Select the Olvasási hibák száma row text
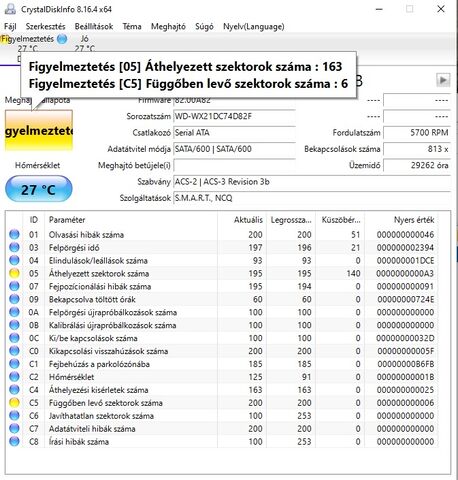458x480 pixels. [86, 235]
